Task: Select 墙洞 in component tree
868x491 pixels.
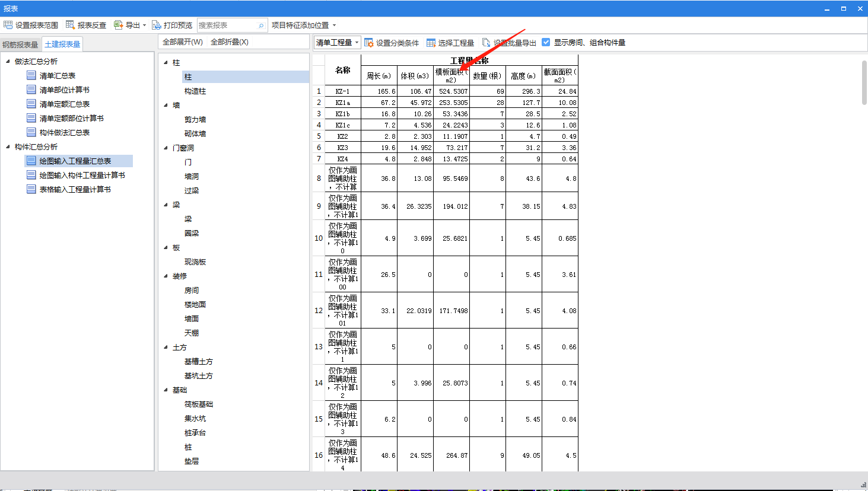Action: (192, 176)
